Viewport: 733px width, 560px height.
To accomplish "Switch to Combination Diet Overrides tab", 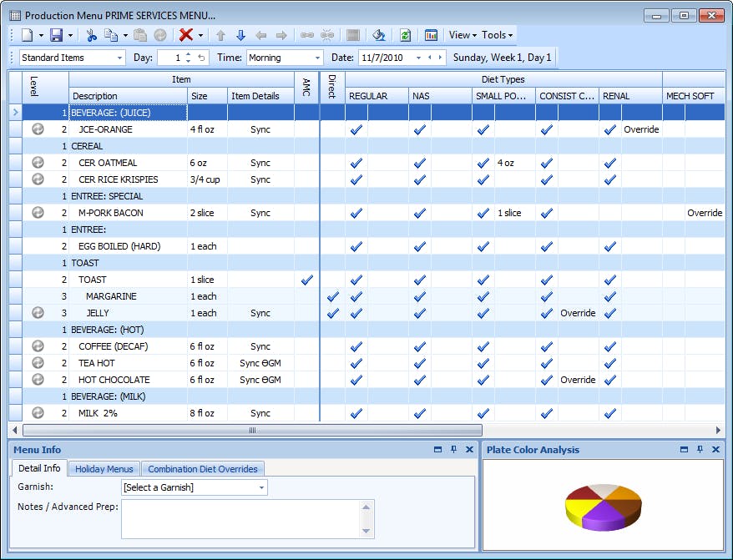I will (203, 469).
